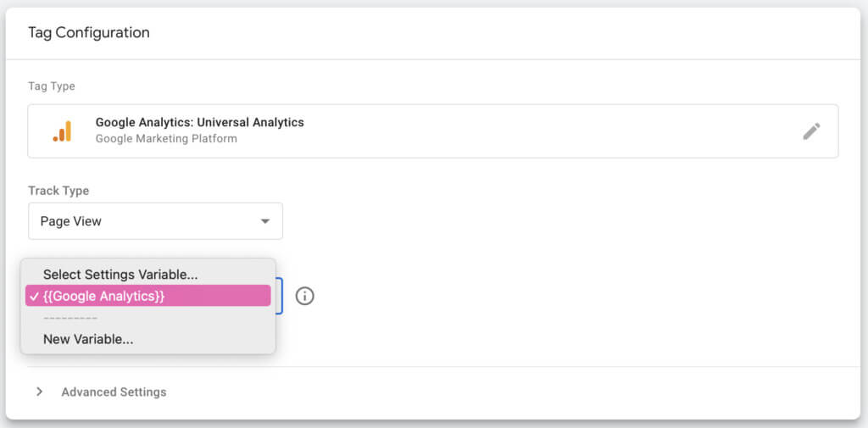Expand Advanced Settings with the chevron
Screen dimensions: 868x428
(39, 392)
